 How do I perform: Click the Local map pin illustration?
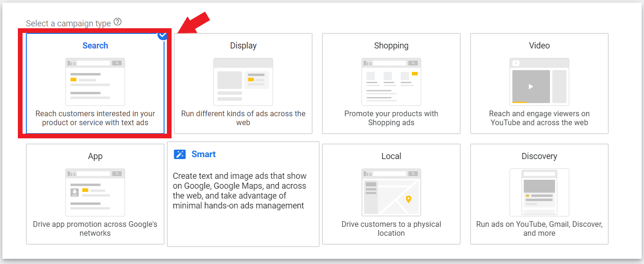click(391, 192)
